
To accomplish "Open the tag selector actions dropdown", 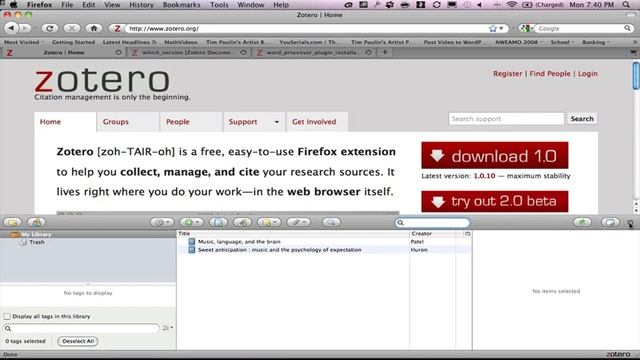I will (167, 328).
